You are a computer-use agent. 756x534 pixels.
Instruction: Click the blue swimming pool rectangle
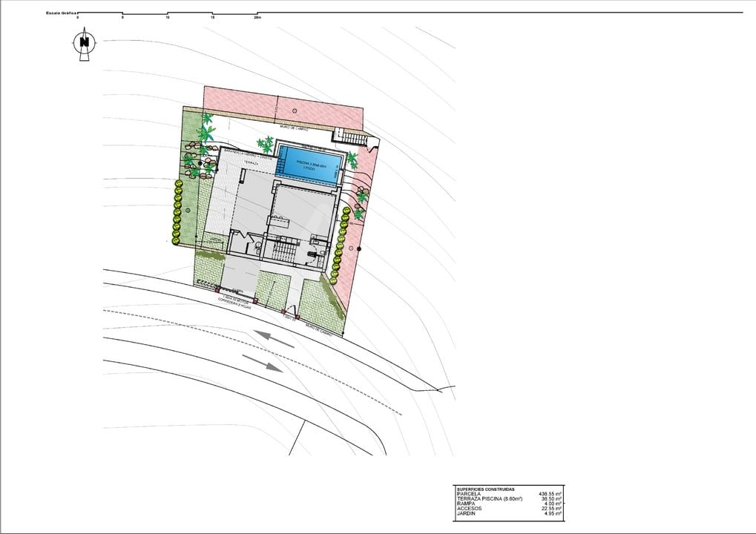click(309, 165)
